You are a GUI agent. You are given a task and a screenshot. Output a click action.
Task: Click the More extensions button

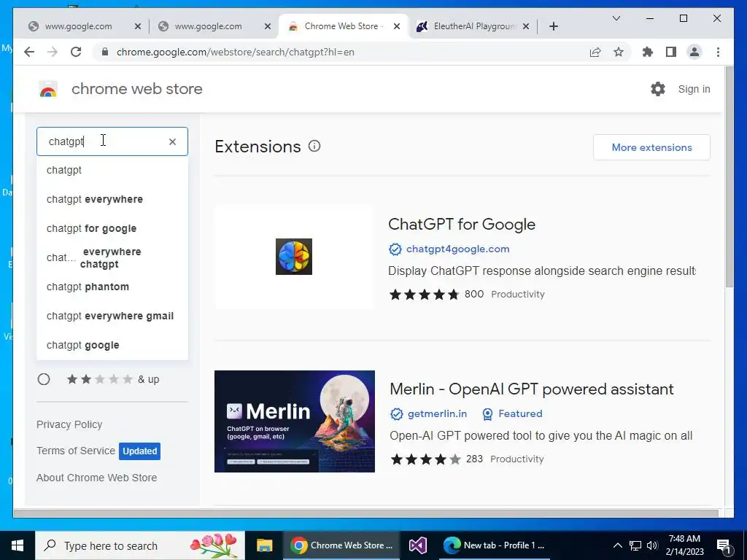(651, 147)
